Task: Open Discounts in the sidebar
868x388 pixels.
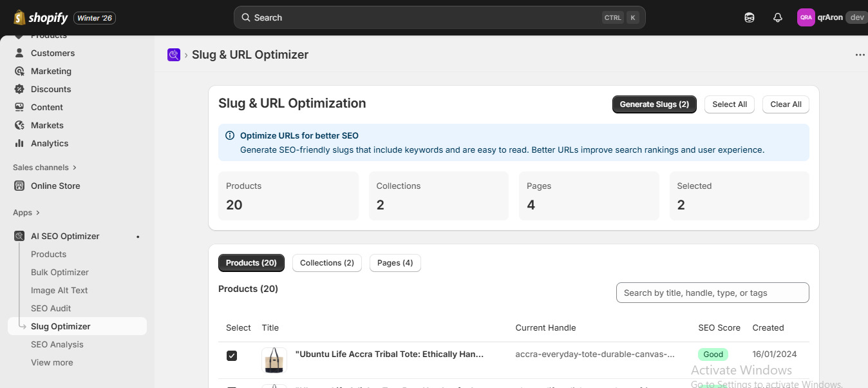Action: pyautogui.click(x=51, y=89)
